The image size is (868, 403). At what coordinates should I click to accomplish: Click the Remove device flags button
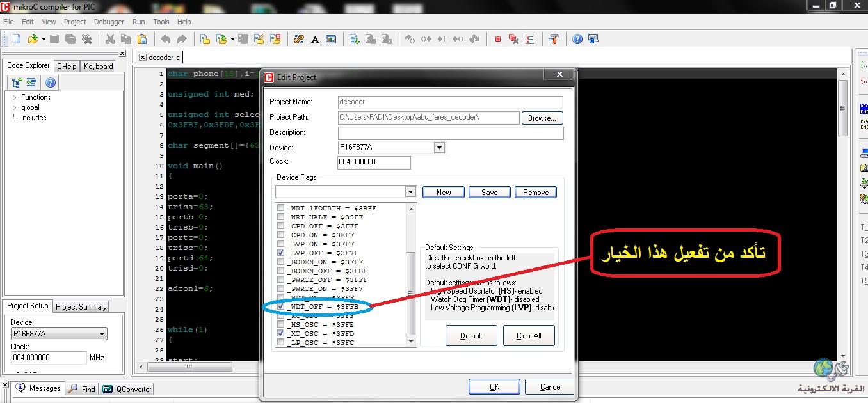point(536,192)
